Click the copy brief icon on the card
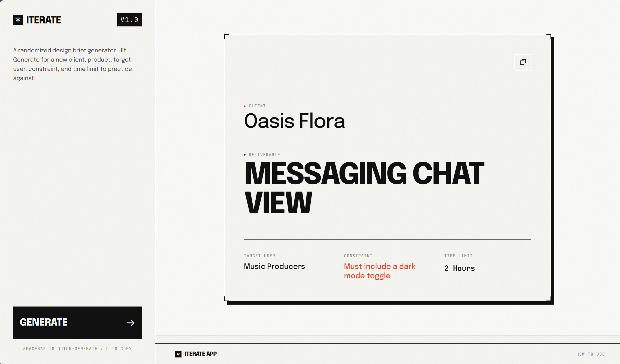This screenshot has width=620, height=364. [523, 62]
